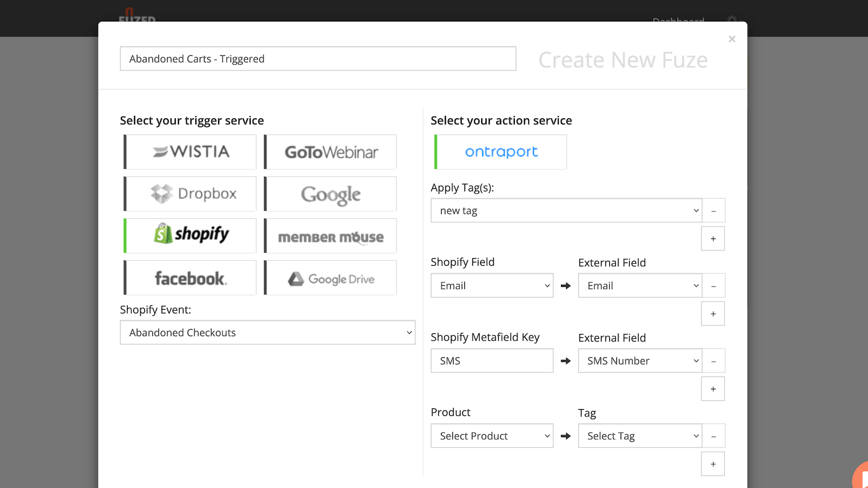Select Wistia as trigger service

coord(190,152)
